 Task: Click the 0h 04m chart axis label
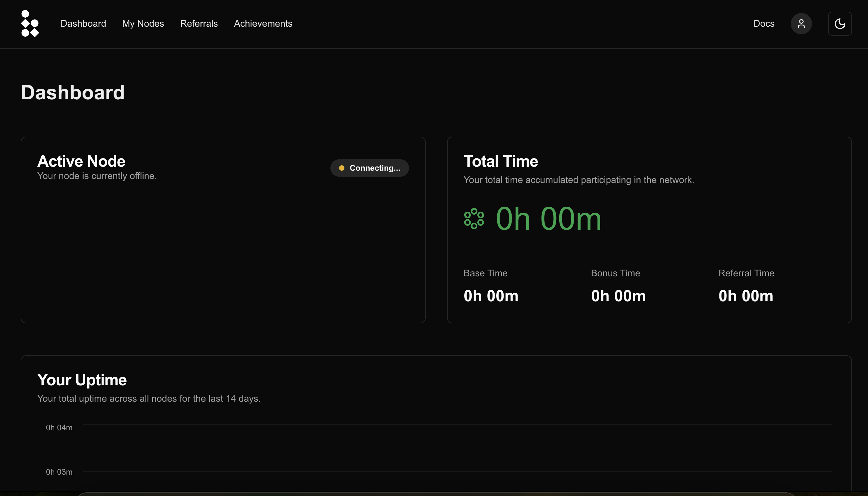coord(59,428)
